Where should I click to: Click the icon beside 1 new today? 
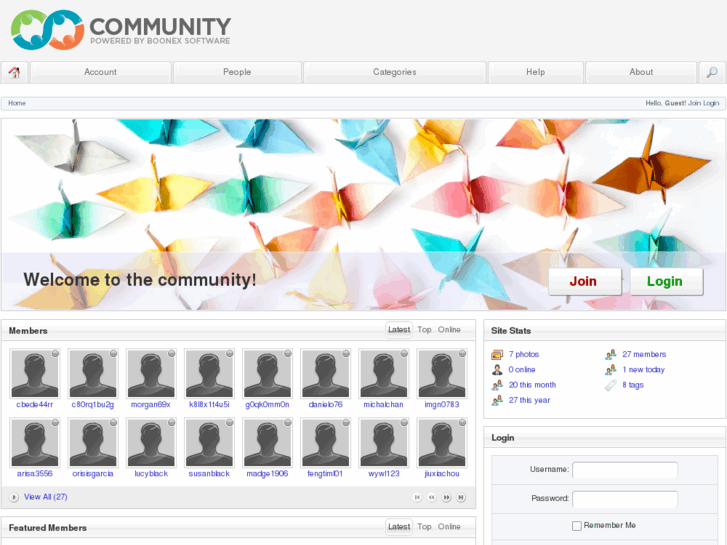611,370
